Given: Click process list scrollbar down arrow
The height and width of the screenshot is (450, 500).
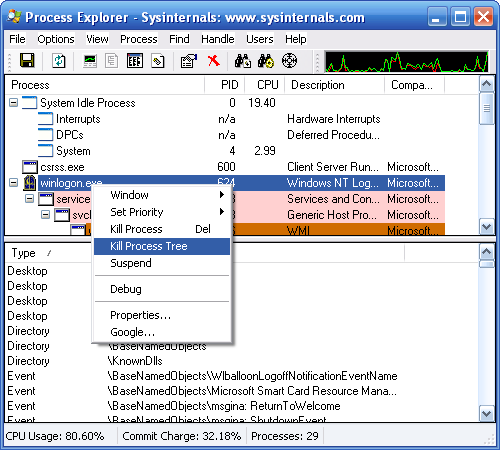Looking at the screenshot, I should click(487, 227).
